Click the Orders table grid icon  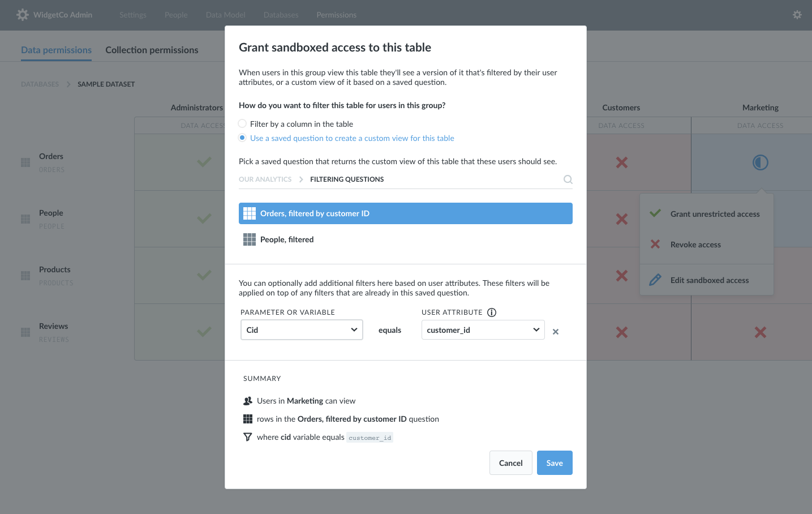coord(25,162)
